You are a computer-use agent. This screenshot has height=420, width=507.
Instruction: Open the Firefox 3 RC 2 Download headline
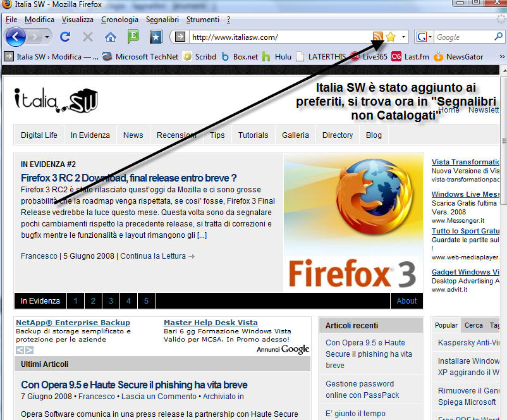click(129, 178)
